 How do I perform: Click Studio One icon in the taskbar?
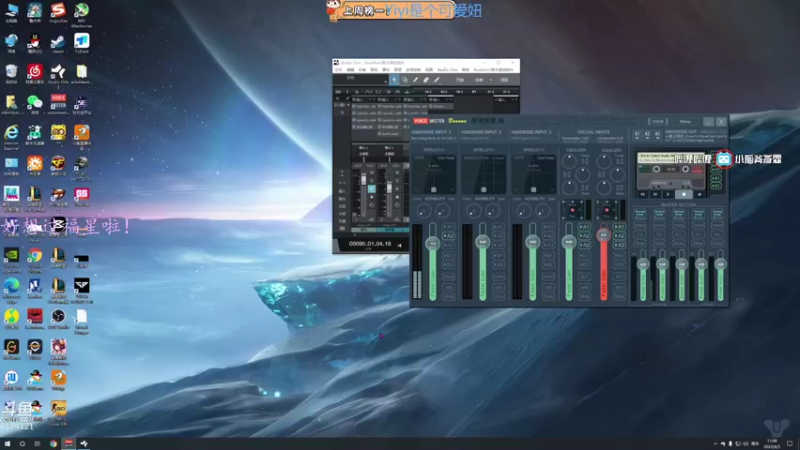[x=84, y=444]
